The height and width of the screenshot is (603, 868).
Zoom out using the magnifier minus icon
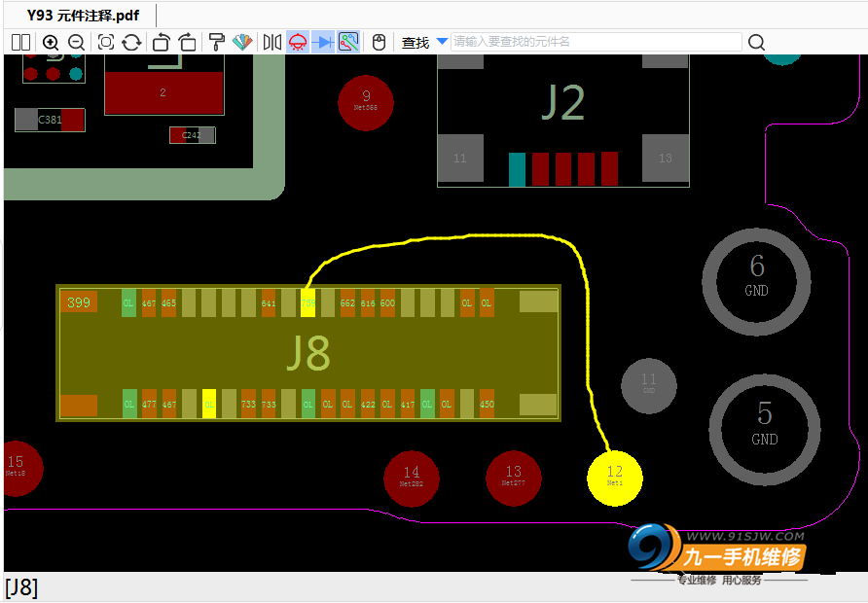pos(77,42)
